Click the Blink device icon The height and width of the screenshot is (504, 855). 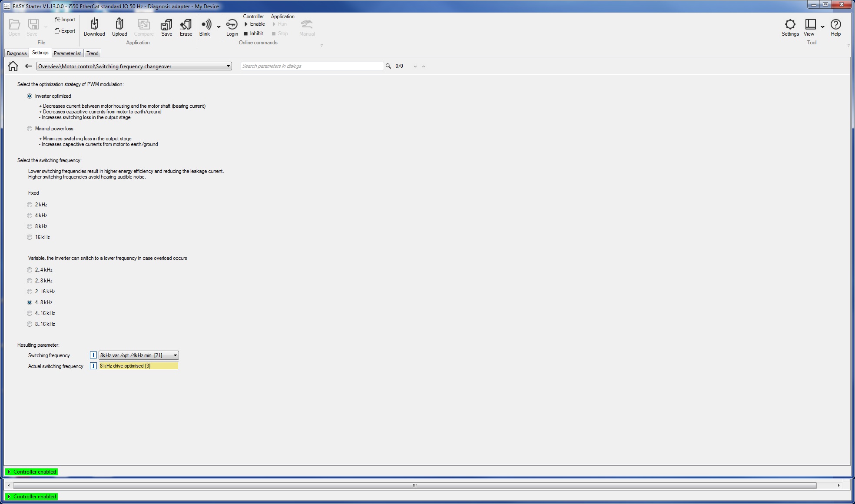[x=205, y=27]
